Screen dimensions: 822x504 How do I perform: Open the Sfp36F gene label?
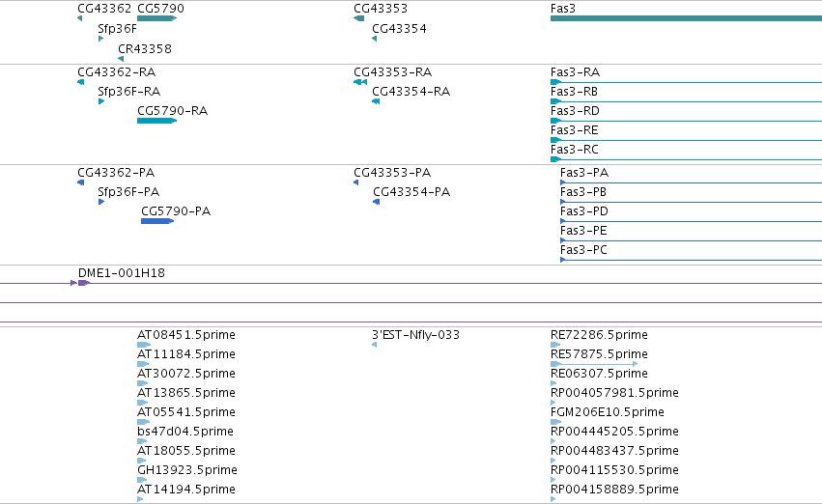tap(118, 29)
